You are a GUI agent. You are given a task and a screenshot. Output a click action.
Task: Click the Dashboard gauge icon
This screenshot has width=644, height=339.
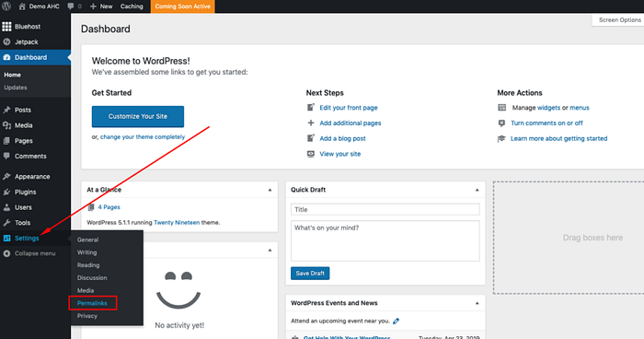(x=6, y=57)
